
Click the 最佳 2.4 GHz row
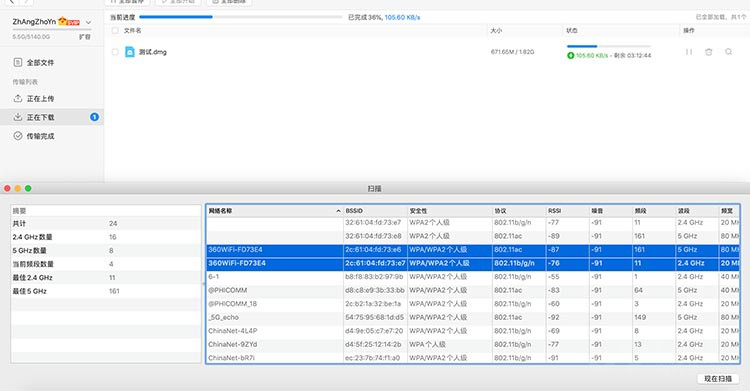106,278
